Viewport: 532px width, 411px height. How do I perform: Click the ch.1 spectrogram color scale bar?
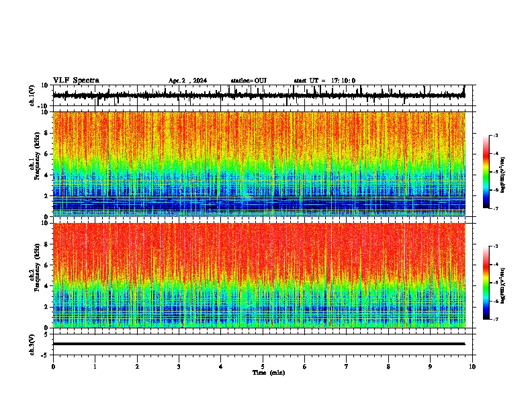click(x=486, y=172)
